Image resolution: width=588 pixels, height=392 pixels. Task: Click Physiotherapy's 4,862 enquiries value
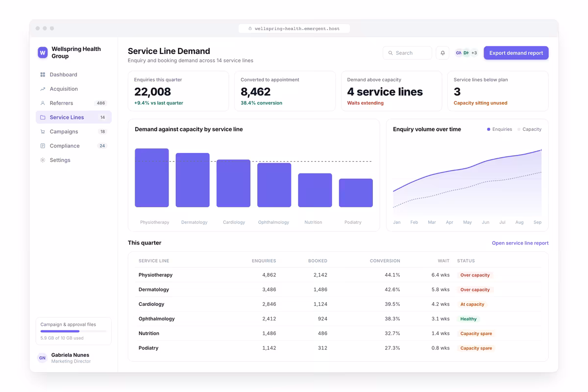(x=269, y=275)
